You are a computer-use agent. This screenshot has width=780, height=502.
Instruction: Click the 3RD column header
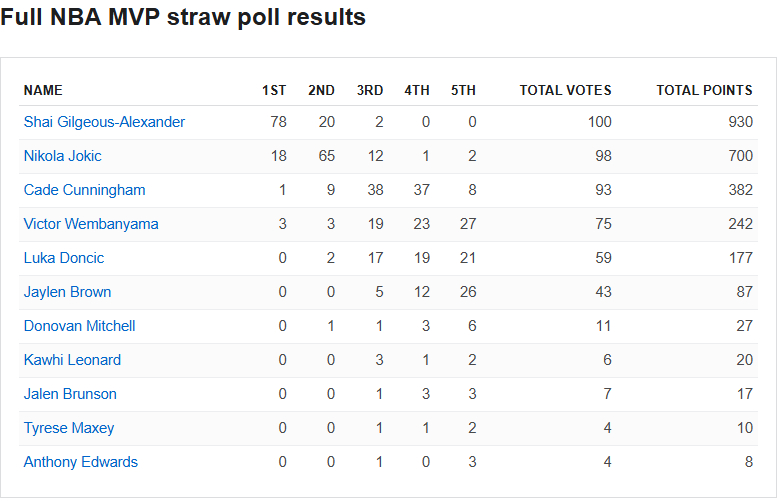coord(369,90)
